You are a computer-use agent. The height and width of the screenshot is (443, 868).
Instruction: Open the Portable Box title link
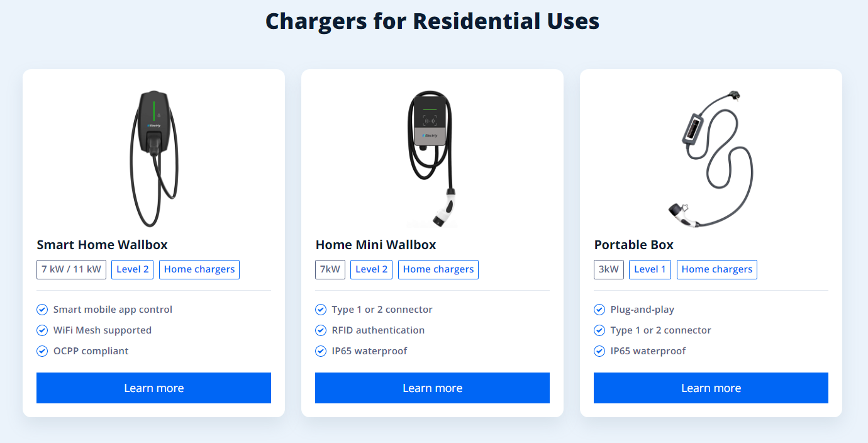click(x=634, y=245)
